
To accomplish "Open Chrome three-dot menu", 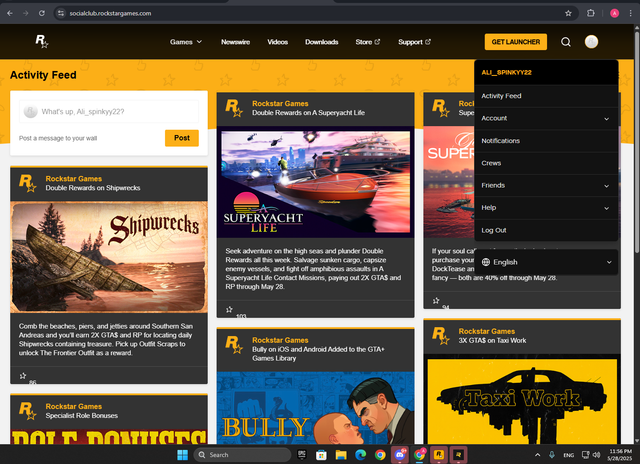I will [x=631, y=13].
